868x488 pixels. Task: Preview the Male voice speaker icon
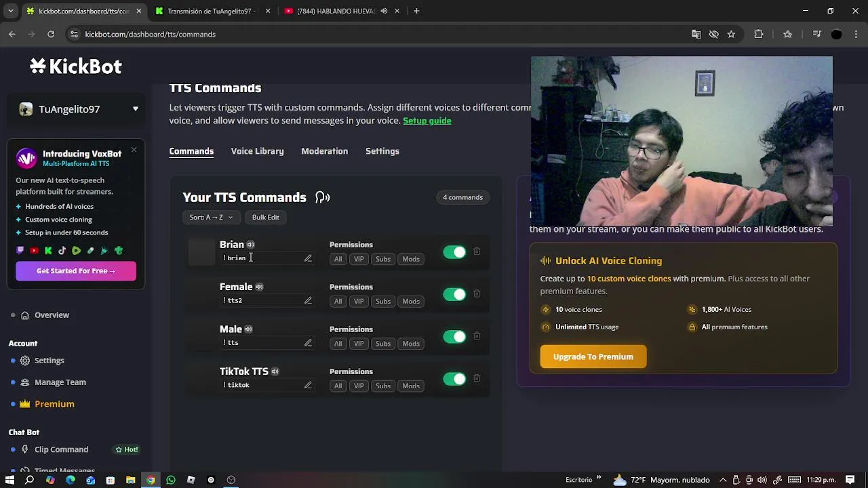pyautogui.click(x=248, y=329)
